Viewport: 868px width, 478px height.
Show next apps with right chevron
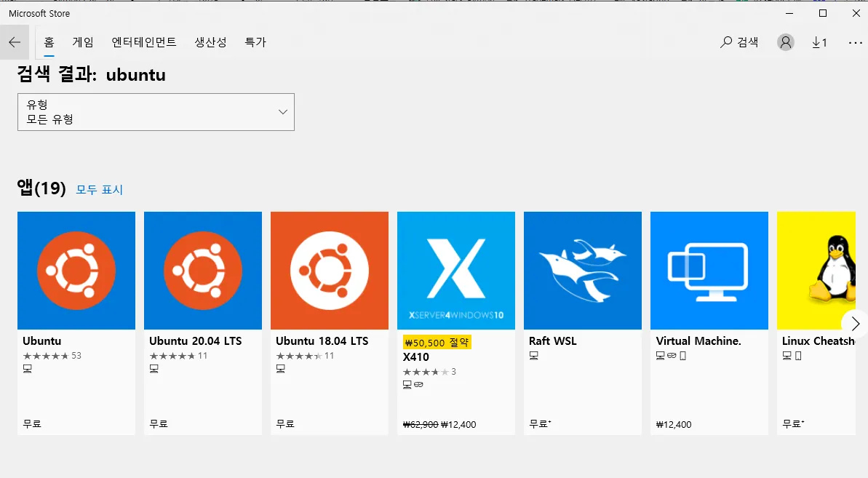855,324
